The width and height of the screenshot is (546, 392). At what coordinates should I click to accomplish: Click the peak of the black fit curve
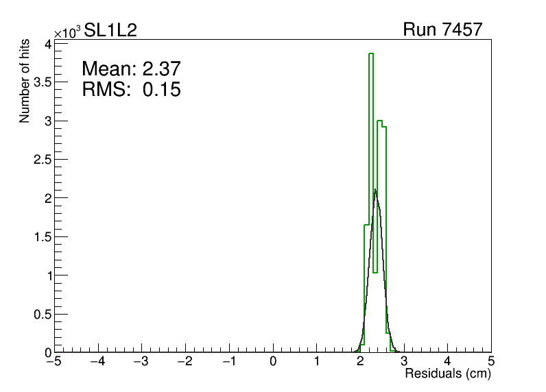point(375,190)
